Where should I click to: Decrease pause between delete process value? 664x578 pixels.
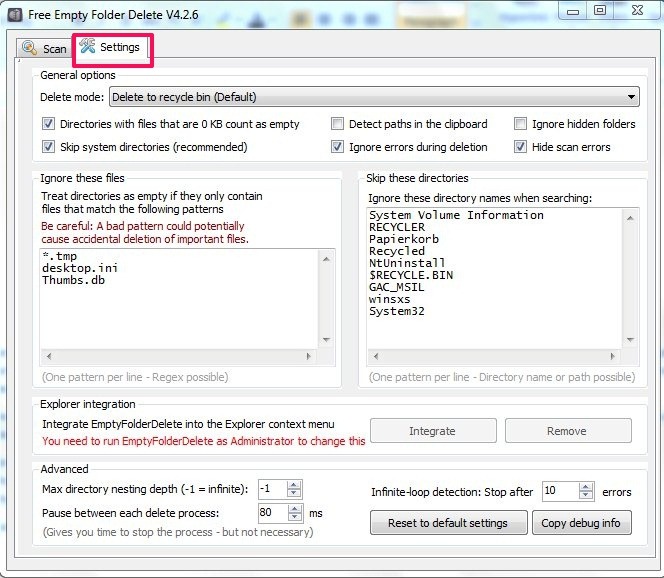tap(295, 517)
